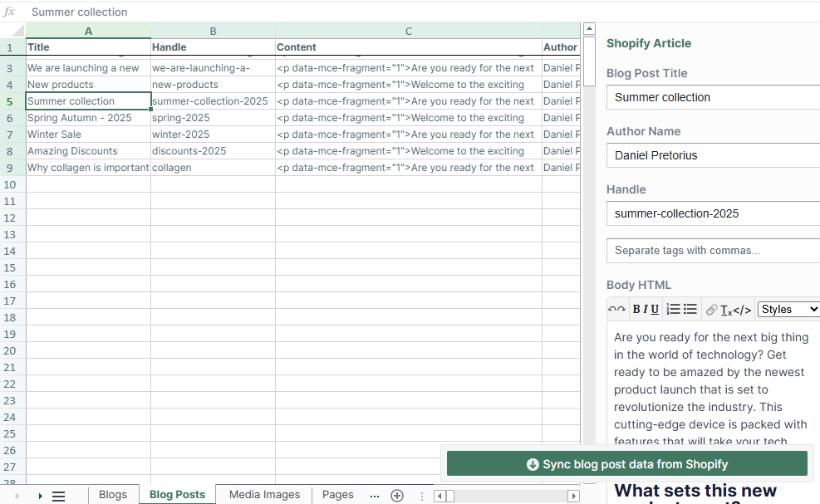Expand the hidden sheets overflow ellipsis
This screenshot has height=504, width=820.
[x=373, y=495]
